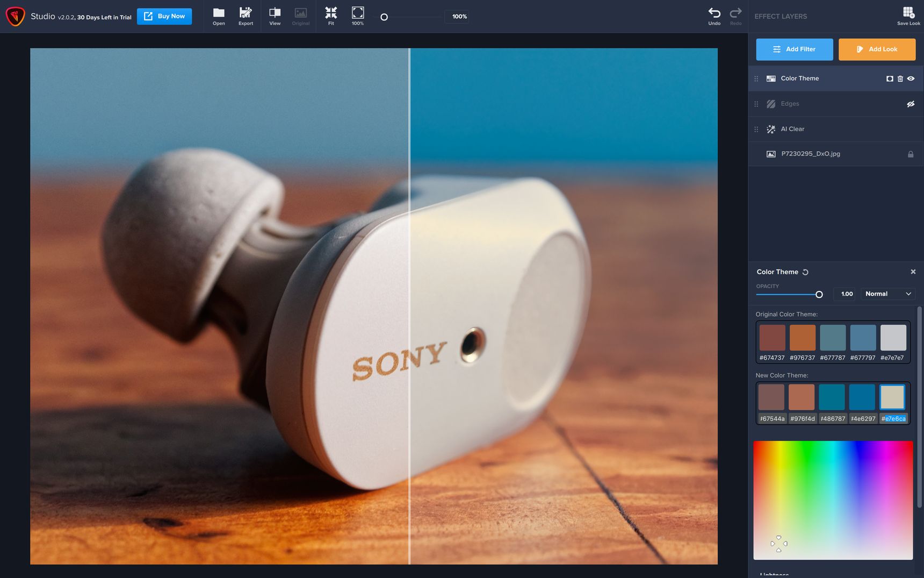Select original swatch #e7e7e7
Screen dimensions: 924x578
coord(893,338)
